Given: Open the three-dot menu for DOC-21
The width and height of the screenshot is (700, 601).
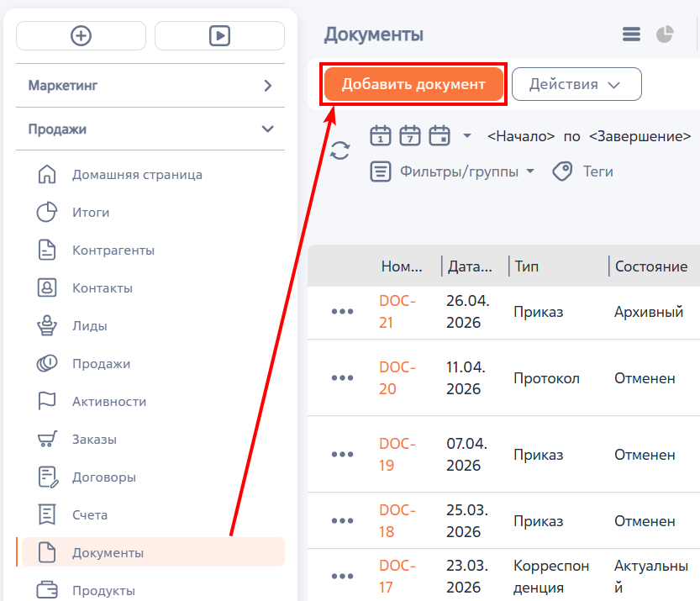Looking at the screenshot, I should point(342,311).
